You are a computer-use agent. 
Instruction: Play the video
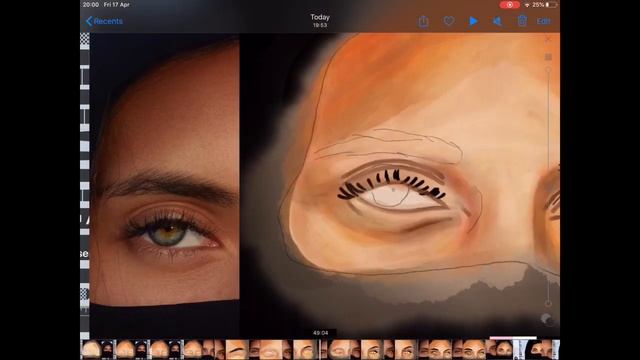point(473,21)
